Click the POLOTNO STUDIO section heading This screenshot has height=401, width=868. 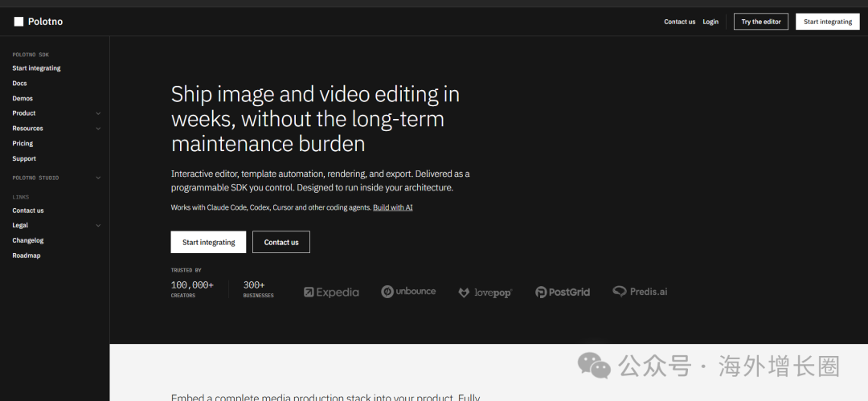click(35, 178)
